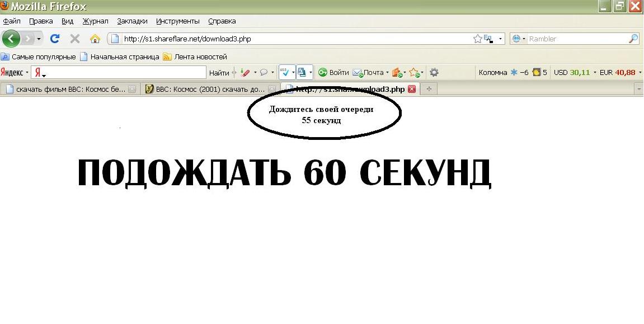Click the Войти login button
The image size is (644, 324).
pyautogui.click(x=333, y=72)
